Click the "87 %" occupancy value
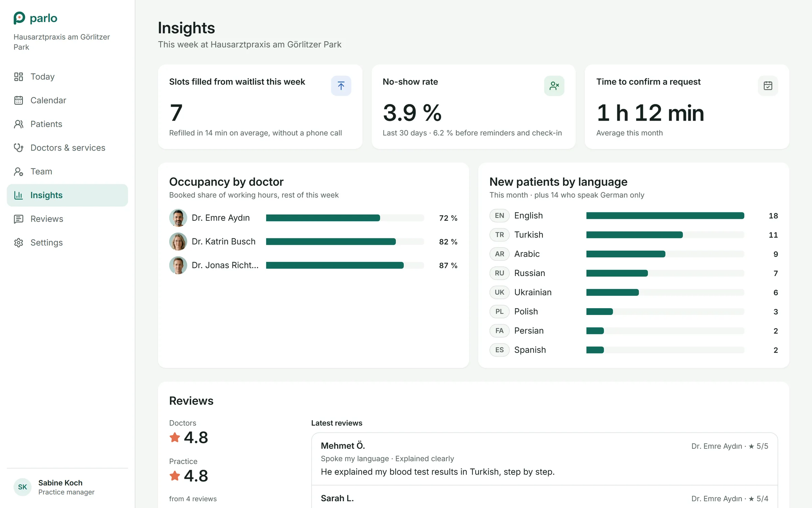Screen dimensions: 812x508 (448, 266)
